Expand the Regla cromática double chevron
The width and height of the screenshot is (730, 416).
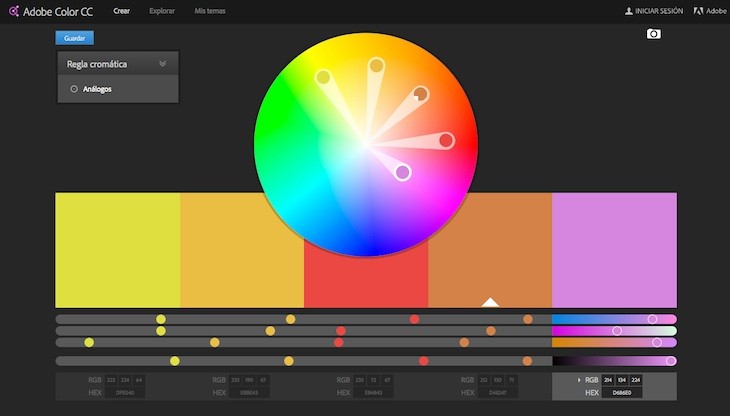click(162, 64)
